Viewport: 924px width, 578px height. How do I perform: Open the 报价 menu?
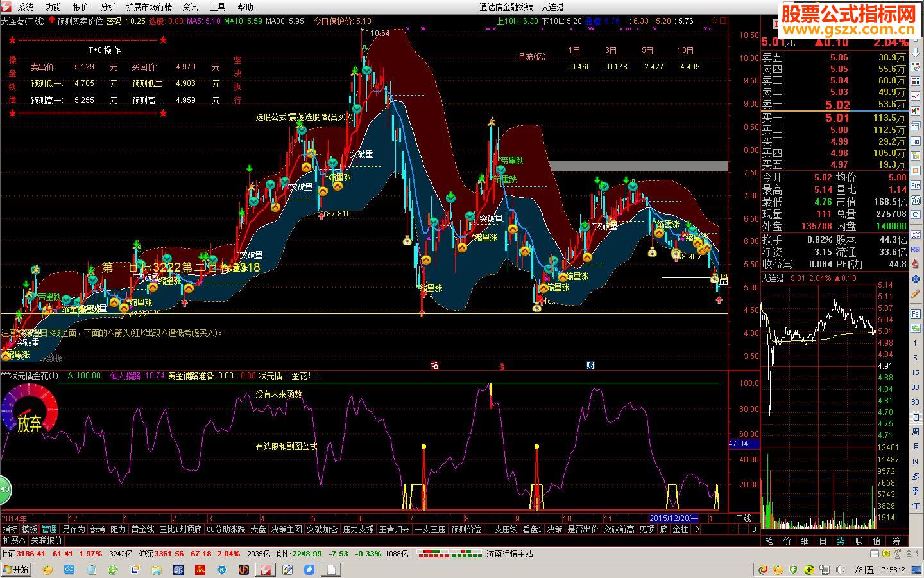coord(81,7)
